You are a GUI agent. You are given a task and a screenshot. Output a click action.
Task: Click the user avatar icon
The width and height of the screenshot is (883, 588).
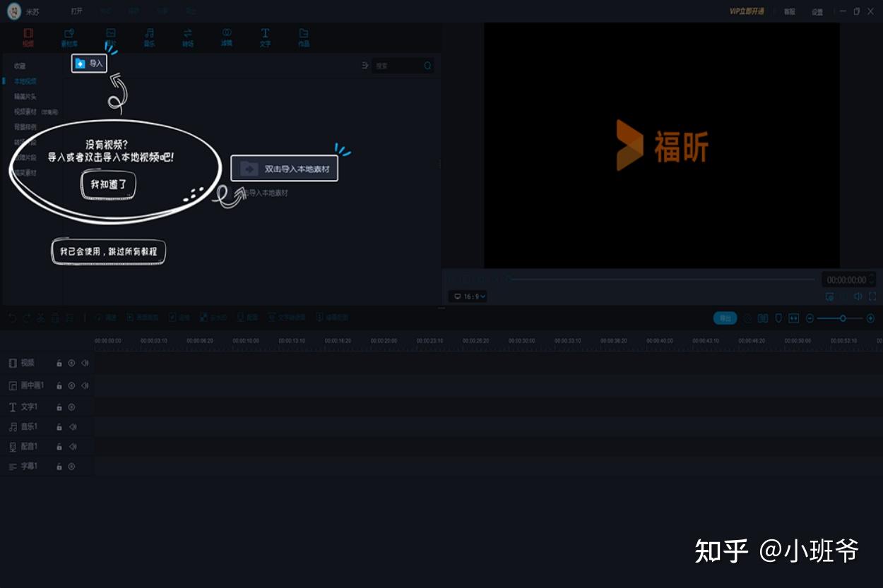pos(14,11)
